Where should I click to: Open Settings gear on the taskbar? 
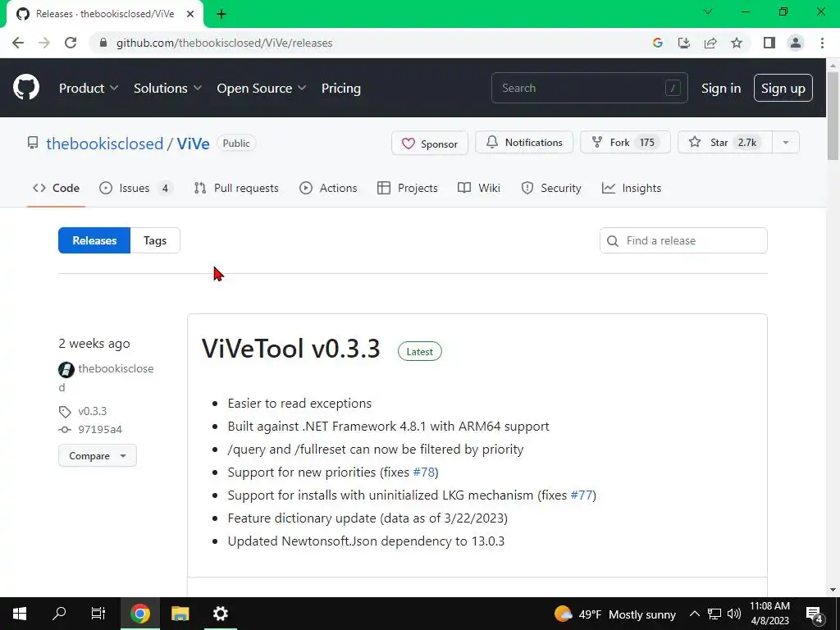pos(220,614)
